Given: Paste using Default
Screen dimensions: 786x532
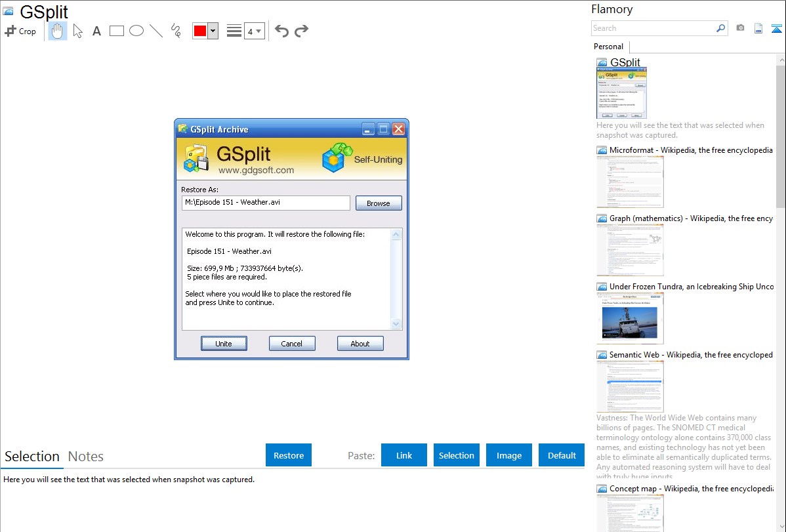Looking at the screenshot, I should (x=562, y=455).
